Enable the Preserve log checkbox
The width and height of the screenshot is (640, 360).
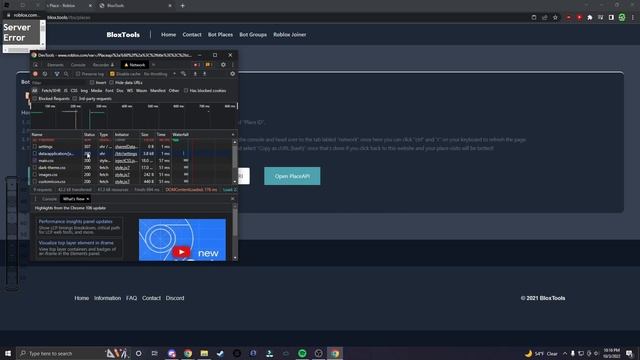[x=78, y=74]
